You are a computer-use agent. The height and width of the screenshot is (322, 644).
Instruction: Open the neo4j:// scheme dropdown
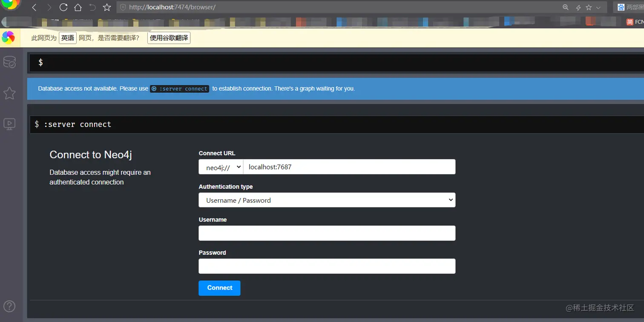(x=221, y=167)
